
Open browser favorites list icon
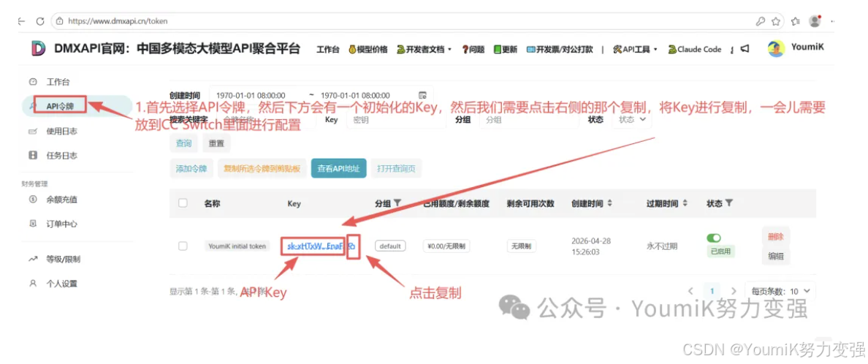(x=796, y=22)
